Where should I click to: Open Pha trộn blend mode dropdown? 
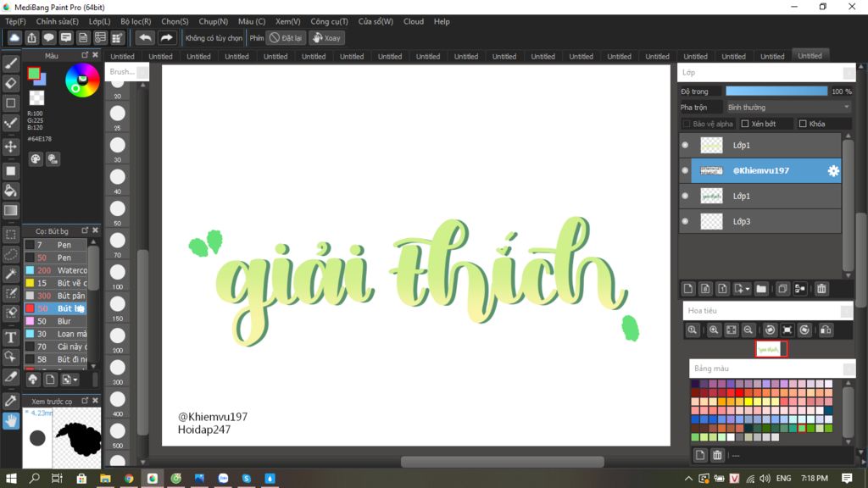tap(787, 108)
